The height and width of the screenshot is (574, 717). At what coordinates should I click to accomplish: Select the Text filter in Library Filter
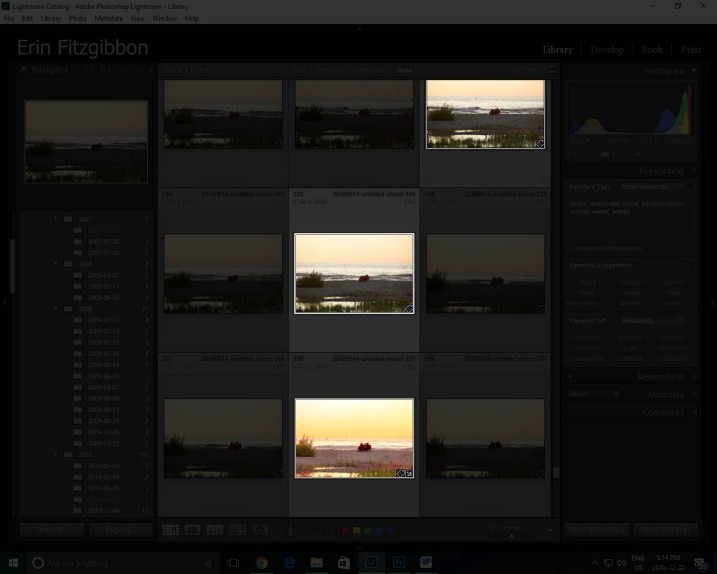point(300,70)
